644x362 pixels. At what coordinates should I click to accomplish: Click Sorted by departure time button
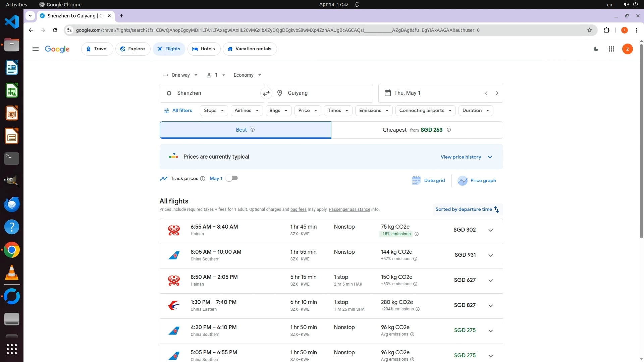point(467,209)
